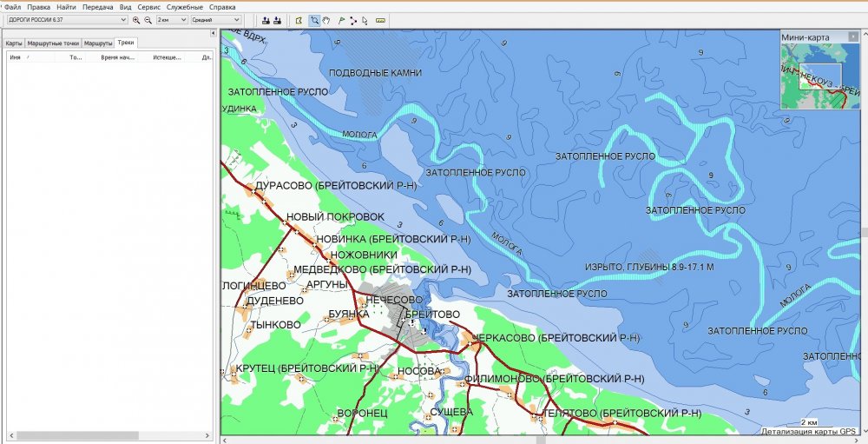
Task: Open the 2 км scale dropdown
Action: coord(171,19)
